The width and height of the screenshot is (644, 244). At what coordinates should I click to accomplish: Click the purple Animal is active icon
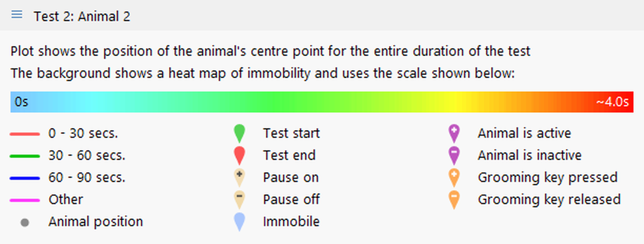[454, 134]
